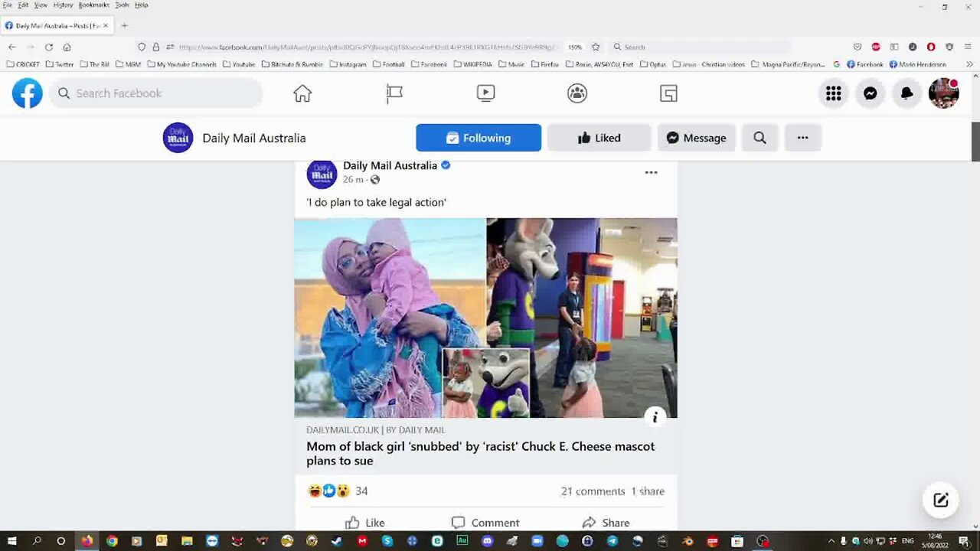Open the Firefox Edit menu
The height and width of the screenshot is (551, 980).
pyautogui.click(x=23, y=5)
